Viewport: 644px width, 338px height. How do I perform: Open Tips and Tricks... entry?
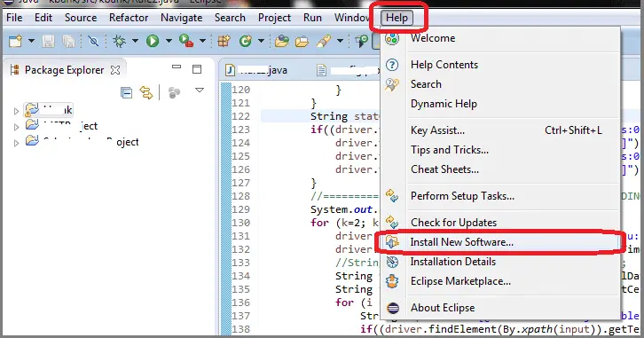coord(500,150)
